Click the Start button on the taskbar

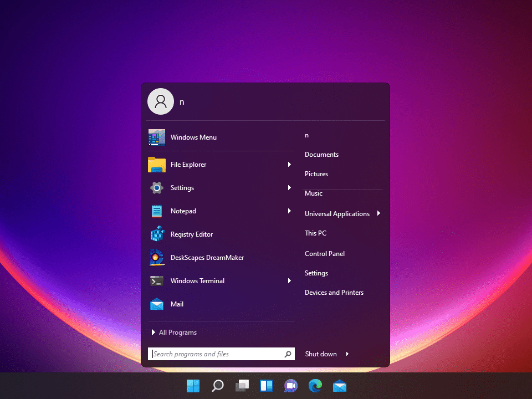pos(193,386)
